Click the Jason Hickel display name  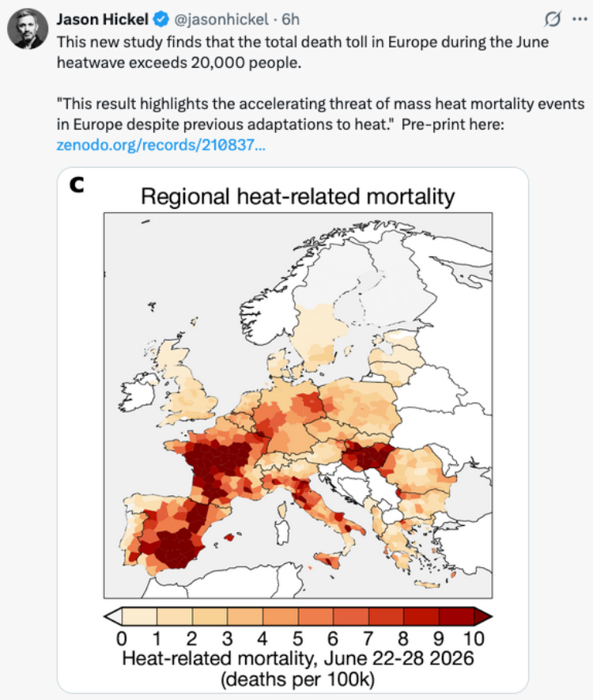102,19
